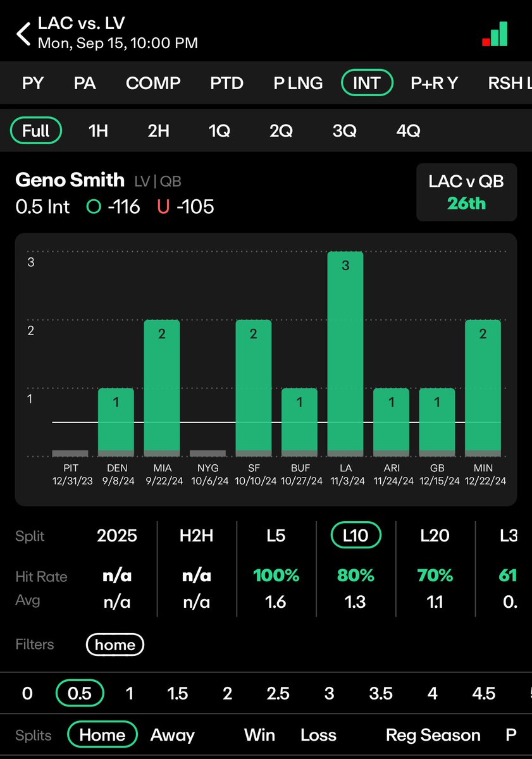The height and width of the screenshot is (759, 532).
Task: Select the 0.5 line value
Action: click(80, 693)
